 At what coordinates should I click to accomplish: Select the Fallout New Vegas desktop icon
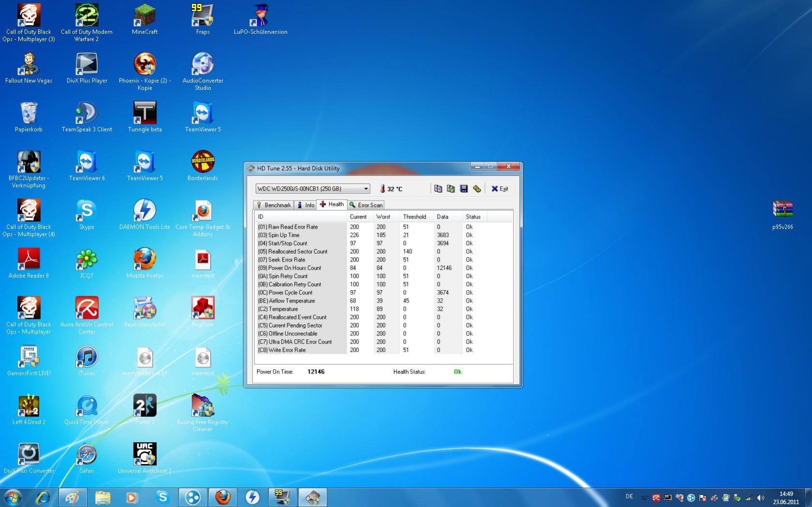pos(29,68)
